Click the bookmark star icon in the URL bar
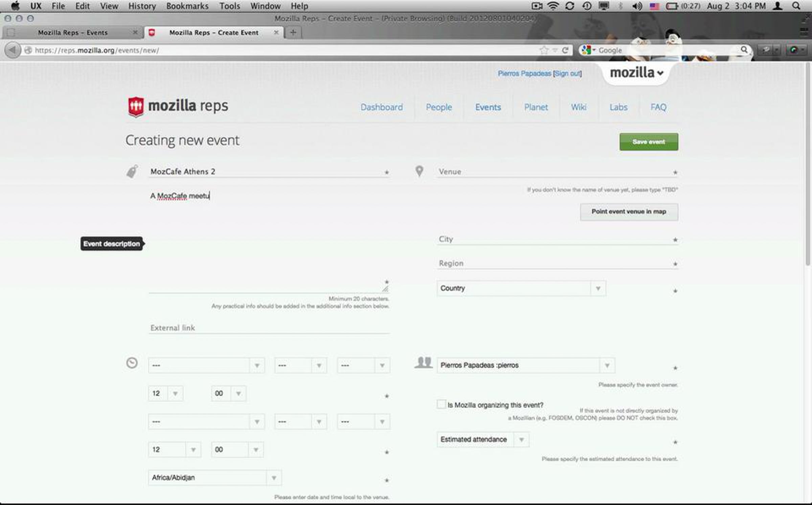812x505 pixels. click(544, 50)
